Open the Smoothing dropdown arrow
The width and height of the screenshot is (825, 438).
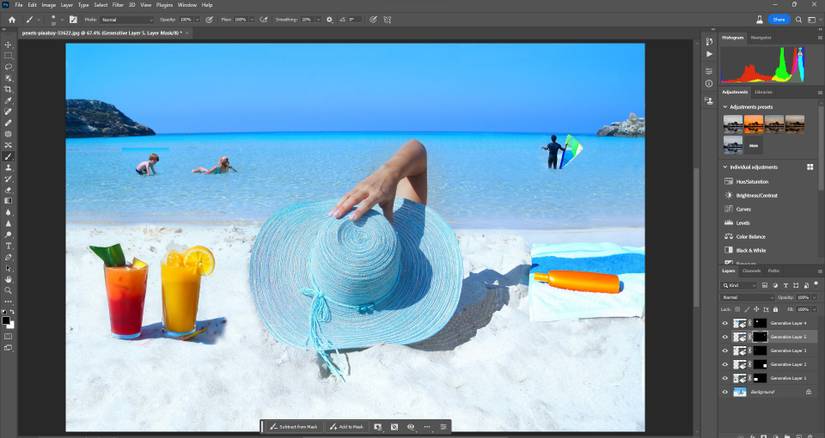point(317,19)
